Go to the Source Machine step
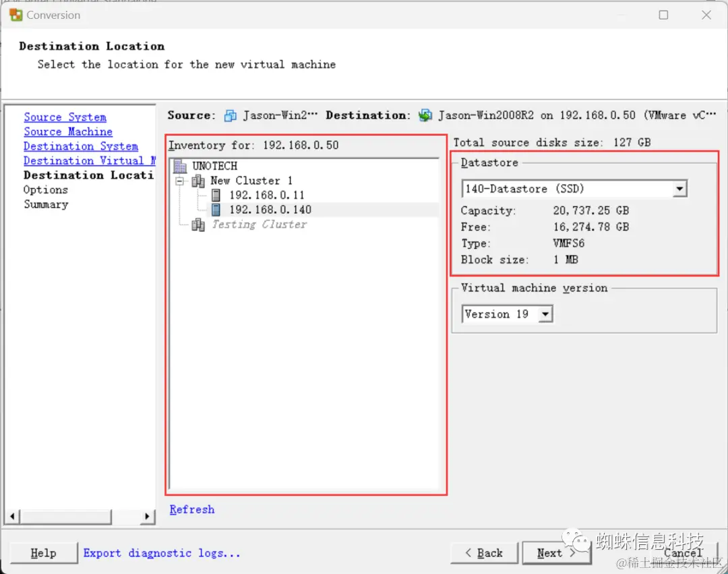Image resolution: width=728 pixels, height=574 pixels. point(68,132)
